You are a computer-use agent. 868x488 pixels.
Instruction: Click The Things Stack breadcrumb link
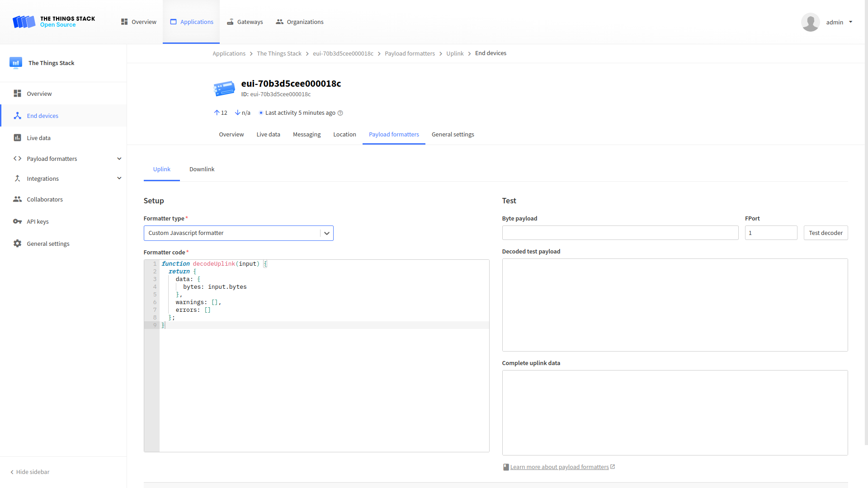(x=279, y=53)
